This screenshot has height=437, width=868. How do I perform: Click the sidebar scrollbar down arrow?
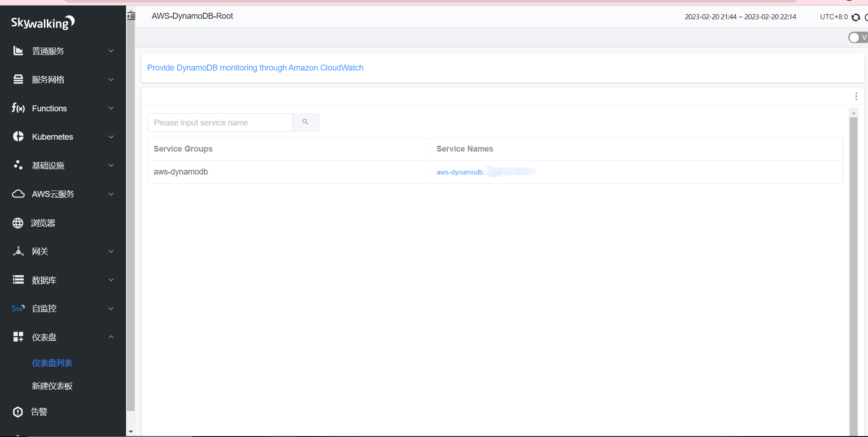point(131,432)
